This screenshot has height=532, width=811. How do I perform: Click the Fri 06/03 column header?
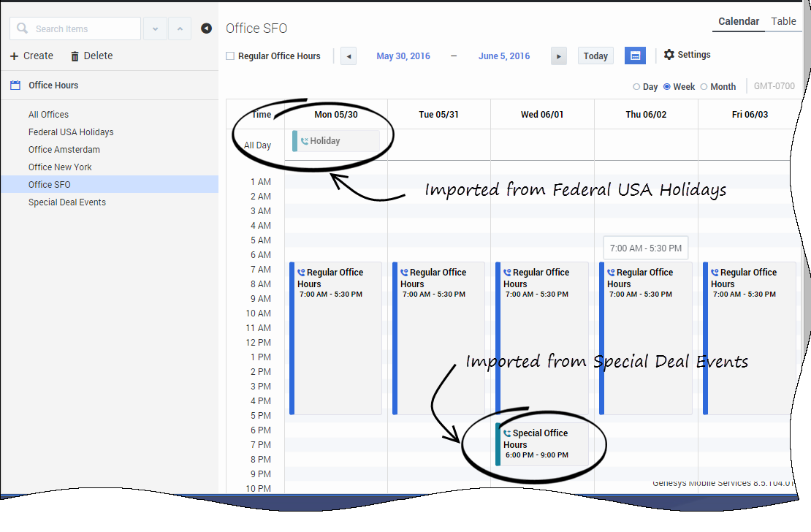click(750, 115)
